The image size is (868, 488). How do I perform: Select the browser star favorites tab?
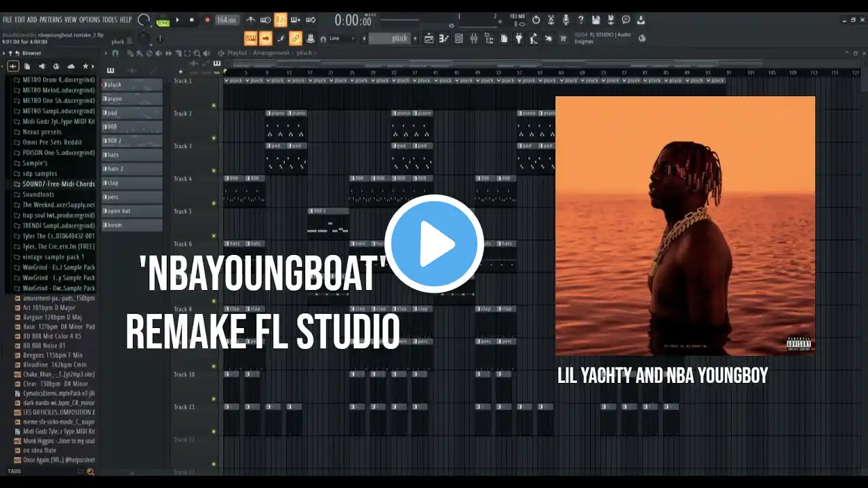click(x=85, y=66)
